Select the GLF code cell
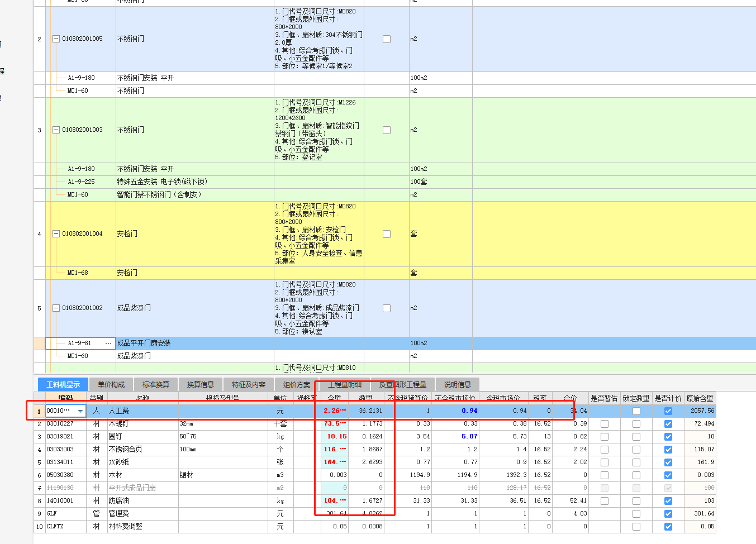The image size is (756, 544). click(x=66, y=514)
